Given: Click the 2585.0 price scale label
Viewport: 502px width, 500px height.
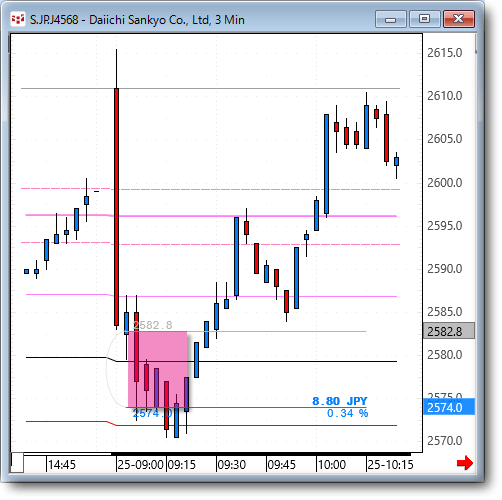Looking at the screenshot, I should point(445,312).
